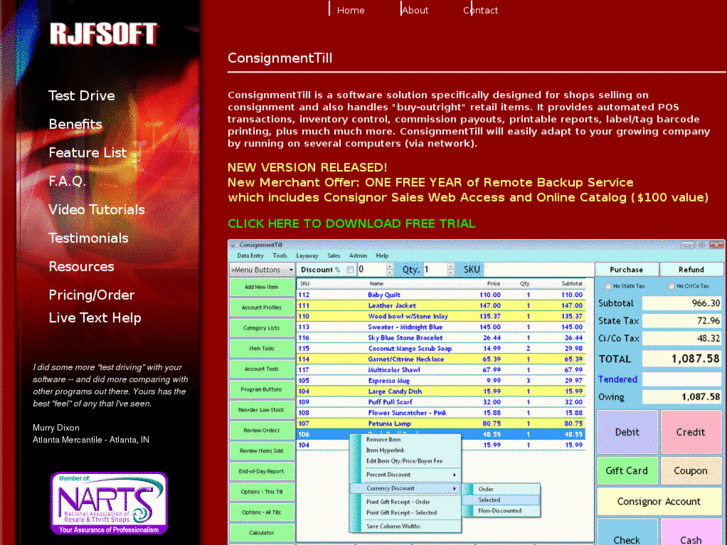Pick Non-Discounted in the submenu

tap(502, 511)
